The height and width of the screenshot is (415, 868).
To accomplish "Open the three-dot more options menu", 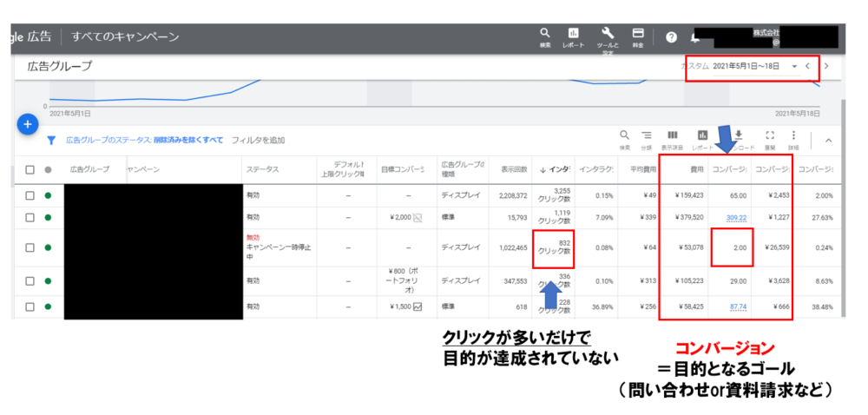I will click(x=793, y=136).
